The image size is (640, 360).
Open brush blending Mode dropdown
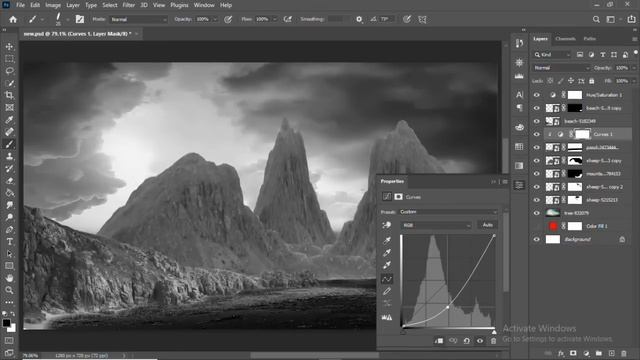point(139,19)
